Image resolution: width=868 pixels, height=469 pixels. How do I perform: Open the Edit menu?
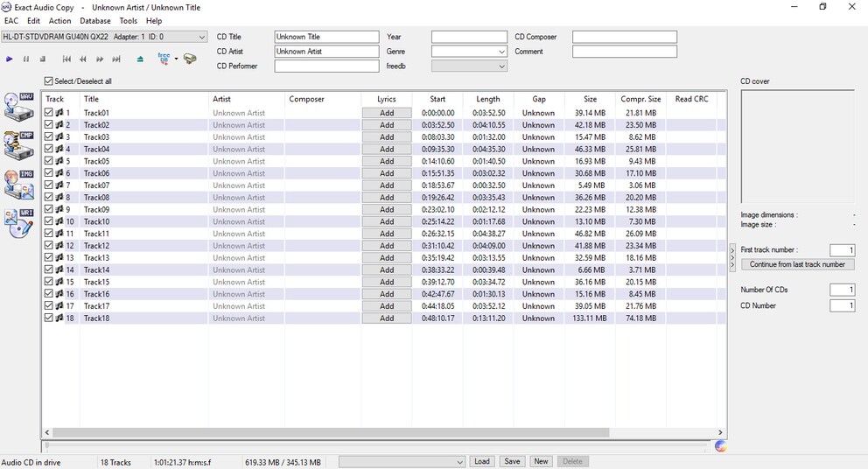pos(34,20)
